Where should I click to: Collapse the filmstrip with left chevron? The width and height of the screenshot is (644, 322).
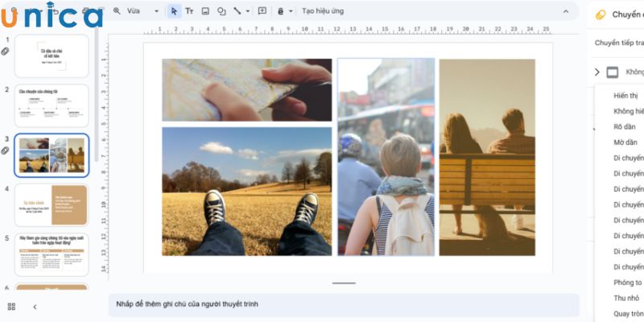[35, 307]
